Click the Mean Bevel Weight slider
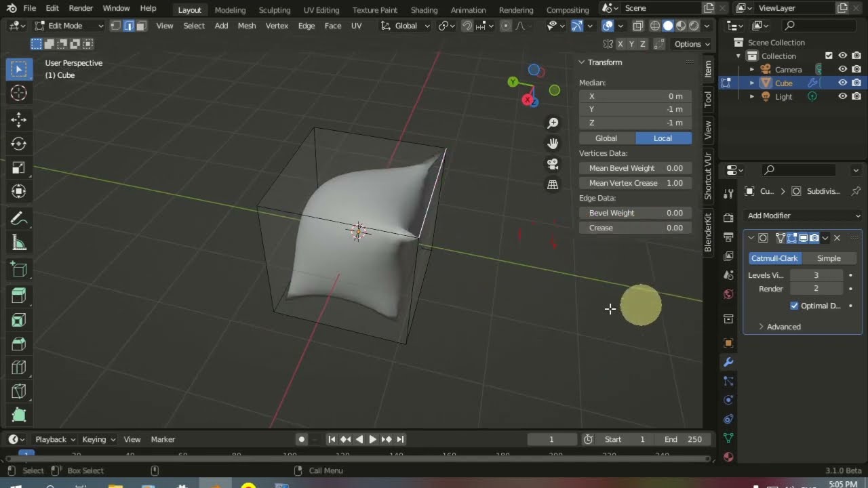The height and width of the screenshot is (488, 868). [635, 168]
